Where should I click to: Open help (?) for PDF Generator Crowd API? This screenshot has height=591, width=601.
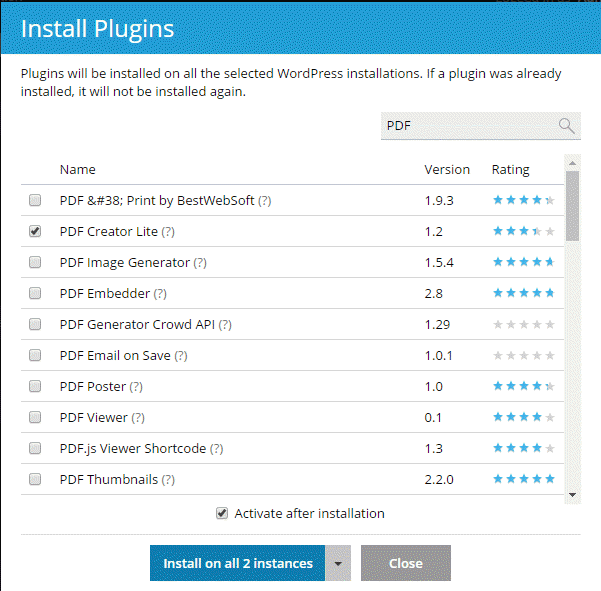(x=225, y=325)
